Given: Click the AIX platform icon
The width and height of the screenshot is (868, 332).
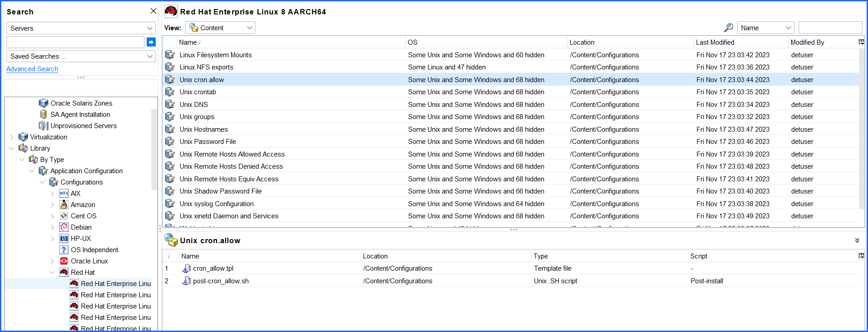Looking at the screenshot, I should 64,194.
